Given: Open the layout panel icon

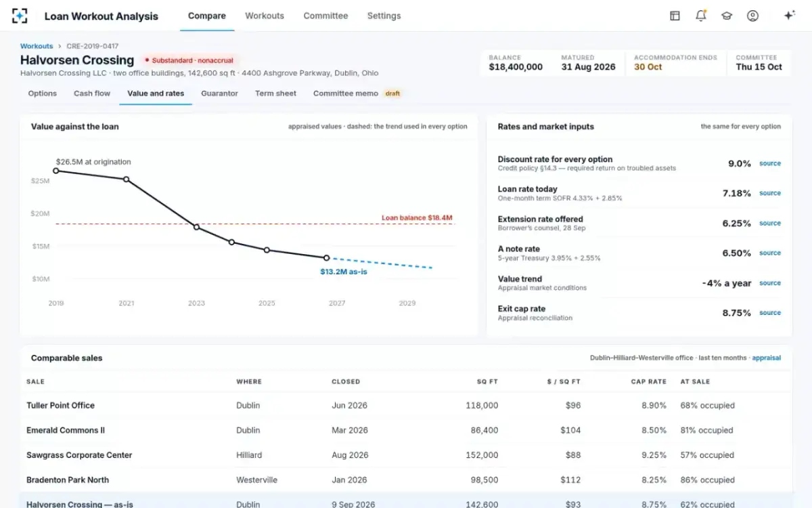Looking at the screenshot, I should pyautogui.click(x=675, y=16).
